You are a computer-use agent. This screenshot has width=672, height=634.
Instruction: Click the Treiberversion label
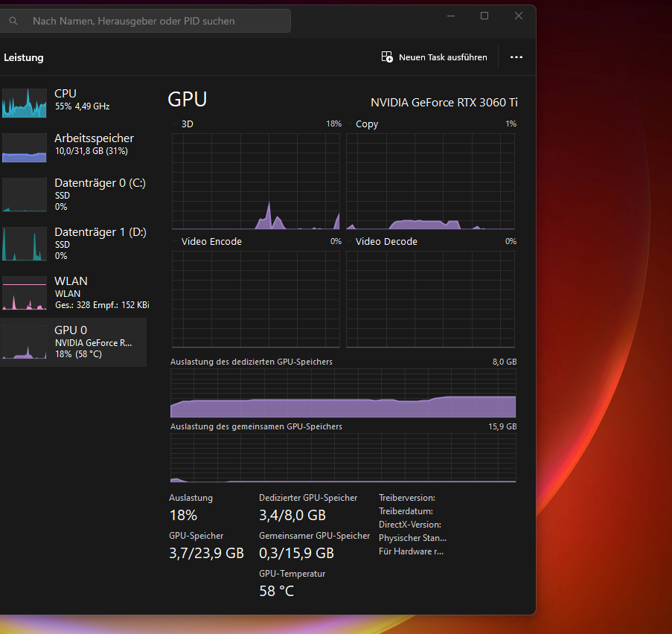click(x=407, y=498)
